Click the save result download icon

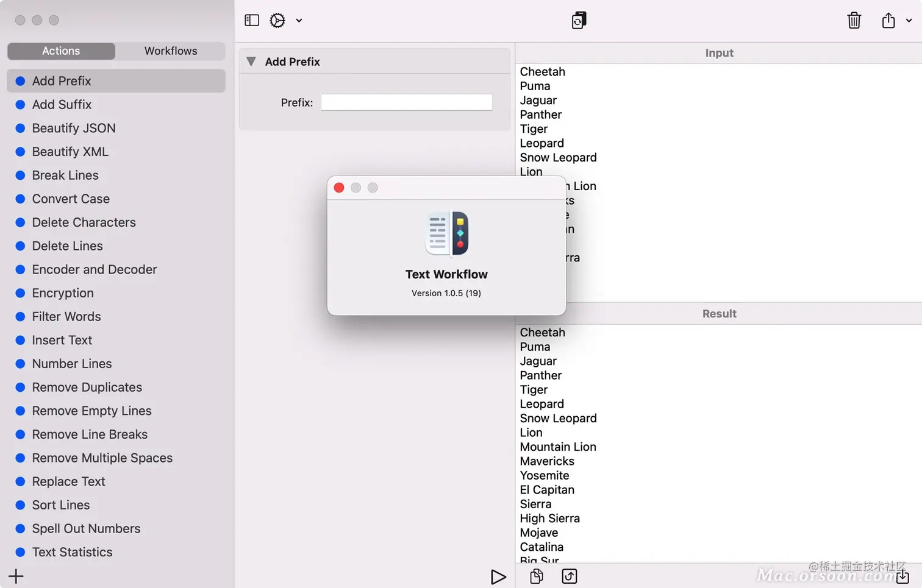click(x=902, y=576)
